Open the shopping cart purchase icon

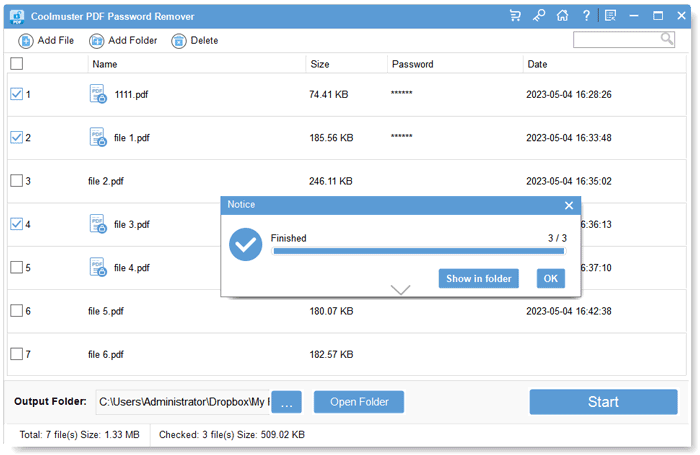point(515,16)
